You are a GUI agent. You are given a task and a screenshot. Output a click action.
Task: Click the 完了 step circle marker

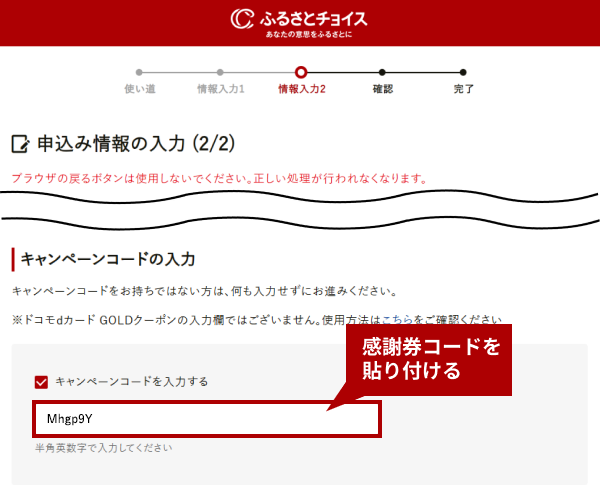click(x=463, y=72)
